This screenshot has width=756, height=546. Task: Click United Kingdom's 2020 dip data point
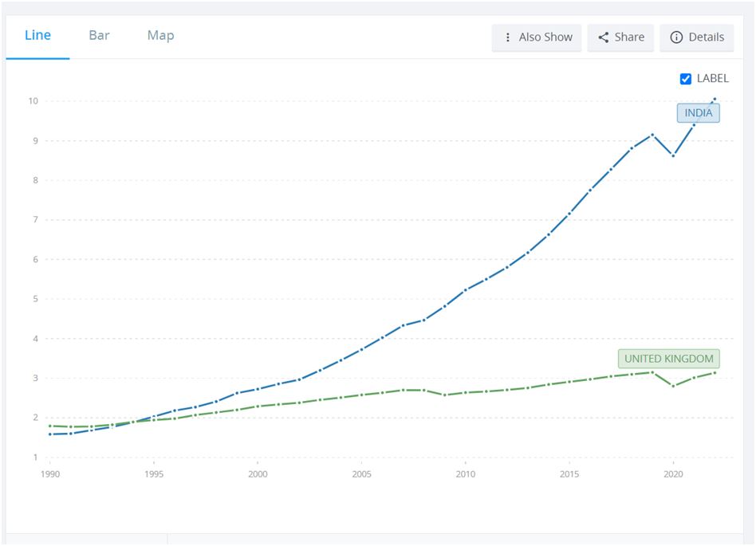[673, 386]
